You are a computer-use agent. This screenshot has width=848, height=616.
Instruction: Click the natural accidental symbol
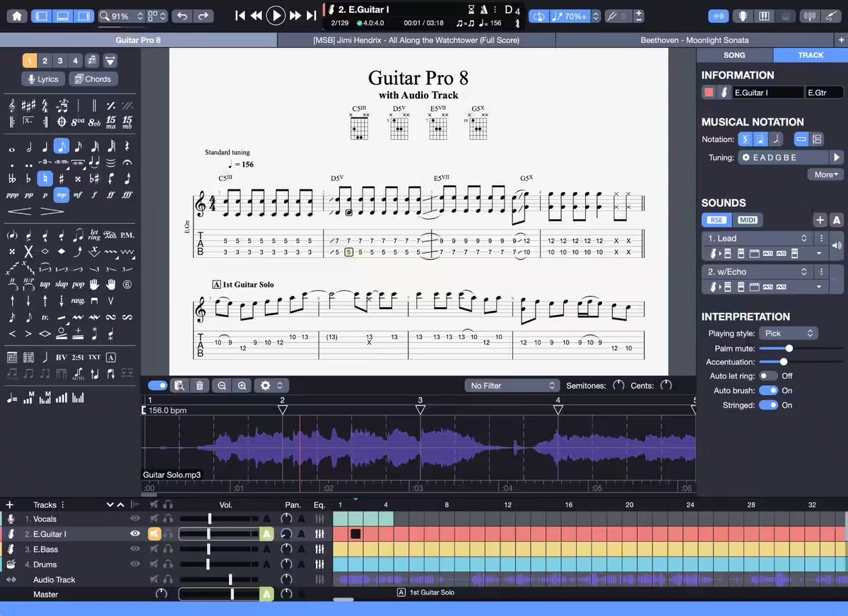(45, 179)
